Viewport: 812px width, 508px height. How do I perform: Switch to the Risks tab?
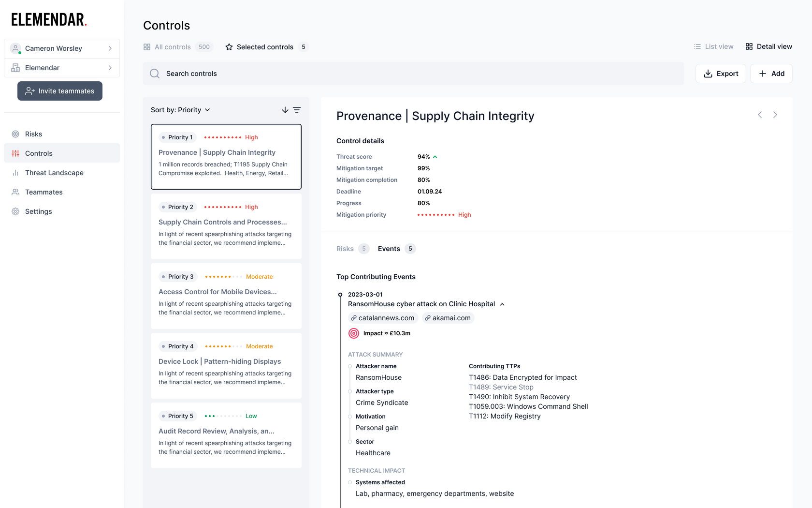[x=345, y=249]
